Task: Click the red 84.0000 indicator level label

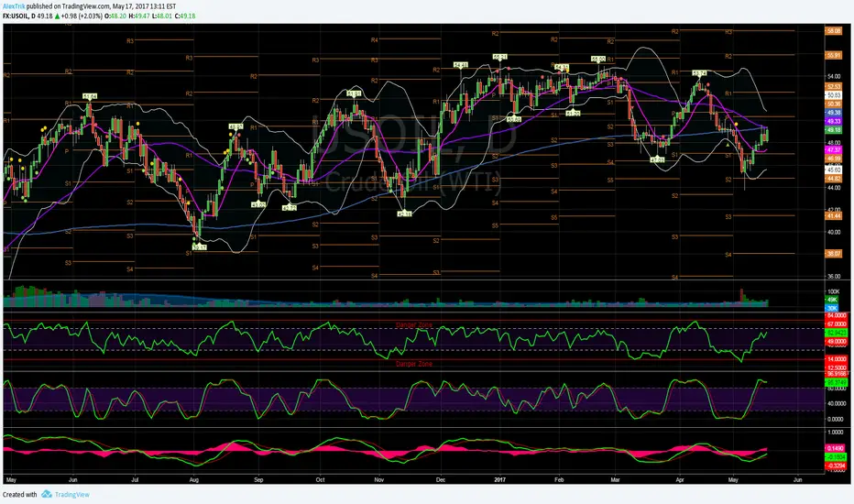Action: 837,316
